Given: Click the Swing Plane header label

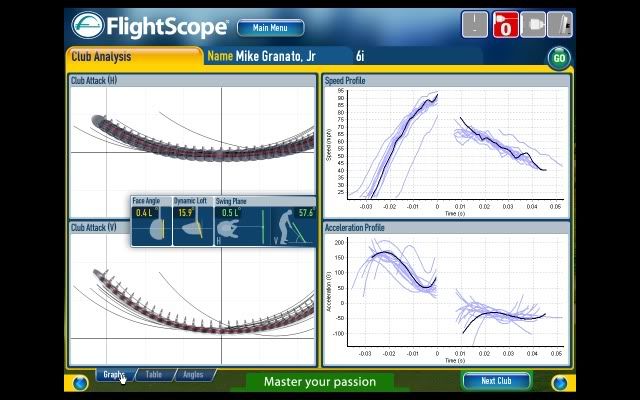Looking at the screenshot, I should [231, 201].
